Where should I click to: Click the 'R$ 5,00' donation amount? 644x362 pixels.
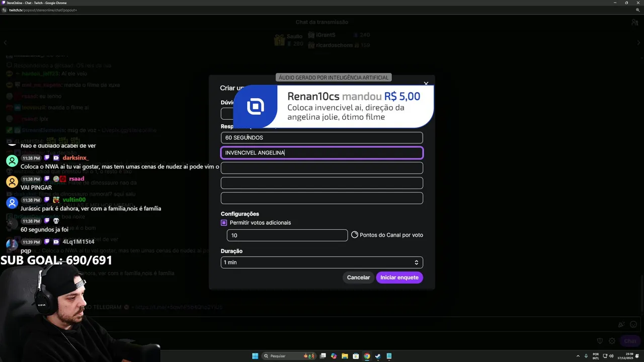click(x=402, y=97)
